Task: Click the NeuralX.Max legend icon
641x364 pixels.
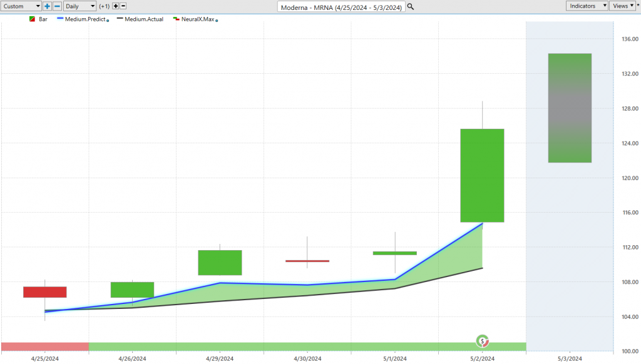Action: tap(176, 19)
